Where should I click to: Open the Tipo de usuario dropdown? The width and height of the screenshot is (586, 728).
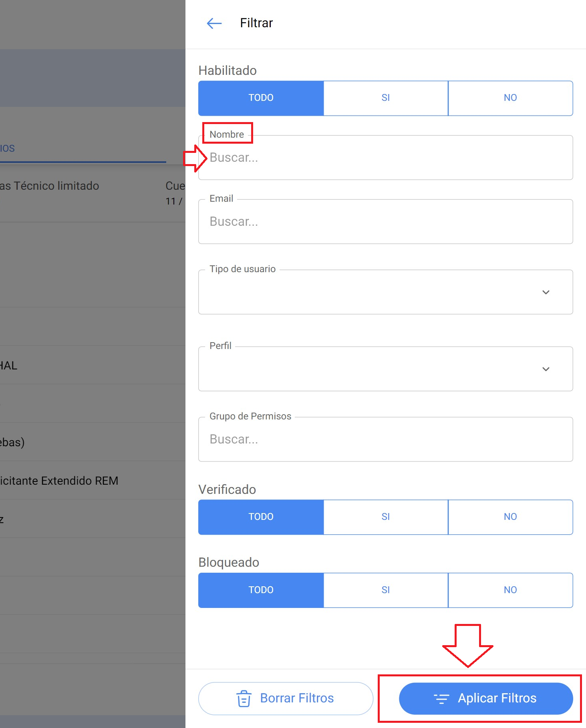tap(385, 292)
